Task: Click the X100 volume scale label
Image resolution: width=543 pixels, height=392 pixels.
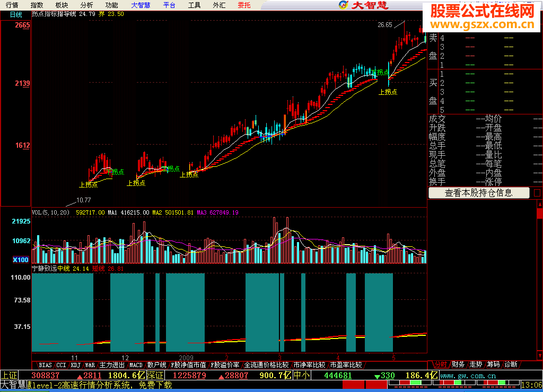Action: coord(21,260)
